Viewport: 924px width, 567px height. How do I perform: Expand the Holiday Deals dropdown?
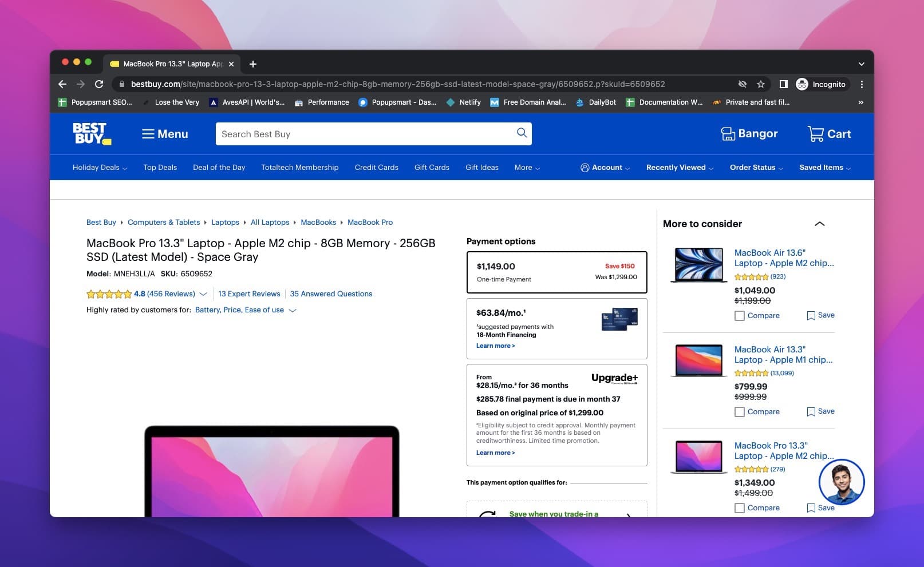point(100,168)
